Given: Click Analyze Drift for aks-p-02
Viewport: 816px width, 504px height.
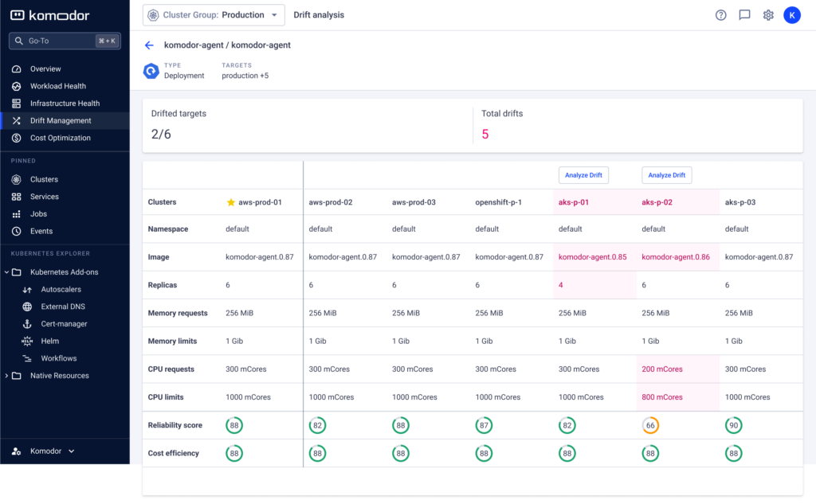Looking at the screenshot, I should pos(667,175).
